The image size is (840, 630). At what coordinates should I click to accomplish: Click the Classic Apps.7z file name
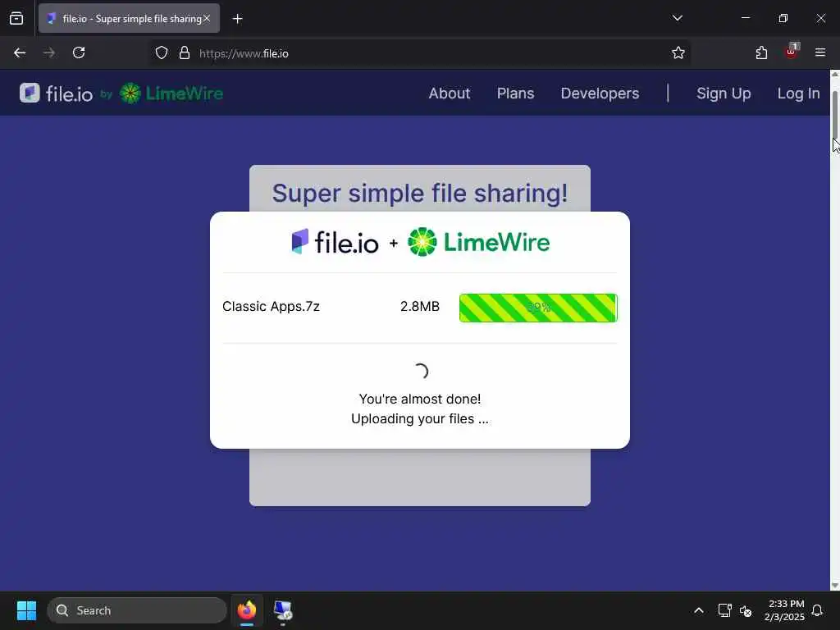[x=271, y=307]
